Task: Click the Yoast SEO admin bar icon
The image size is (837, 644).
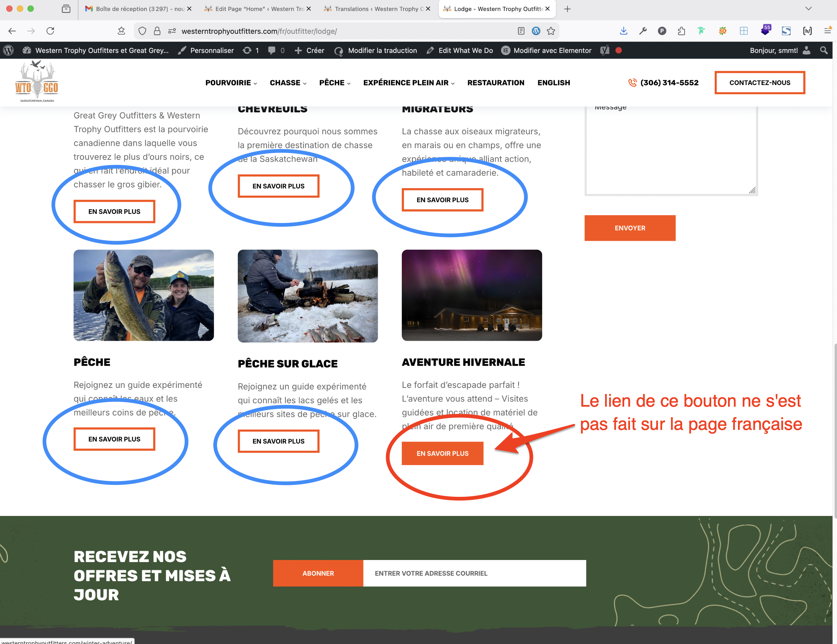Action: [x=605, y=50]
